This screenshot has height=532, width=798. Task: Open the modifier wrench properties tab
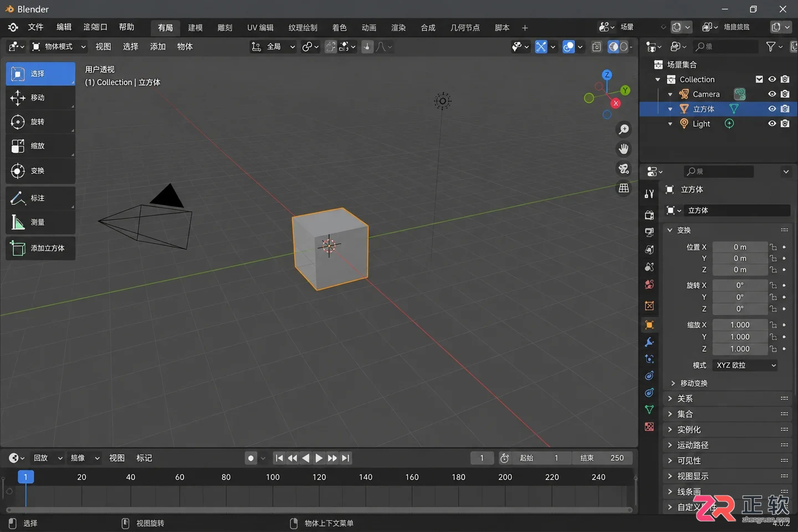click(649, 342)
